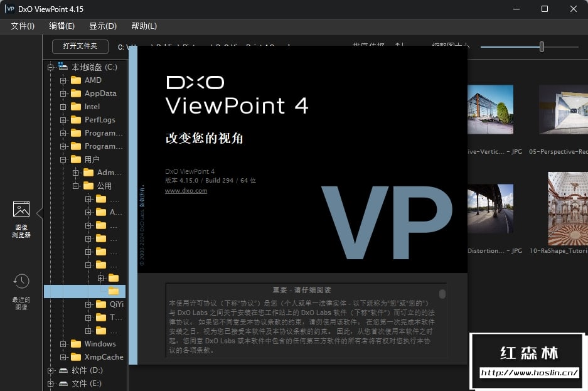The image size is (588, 391).
Task: Open the 显示(D) menu
Action: coord(103,26)
